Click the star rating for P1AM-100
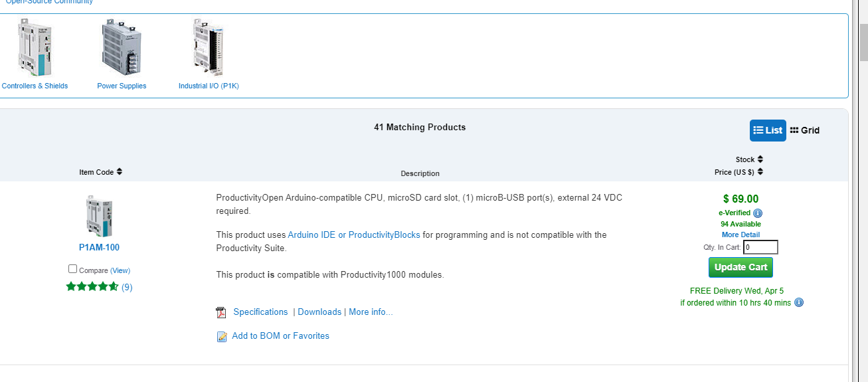868x382 pixels. coord(92,287)
